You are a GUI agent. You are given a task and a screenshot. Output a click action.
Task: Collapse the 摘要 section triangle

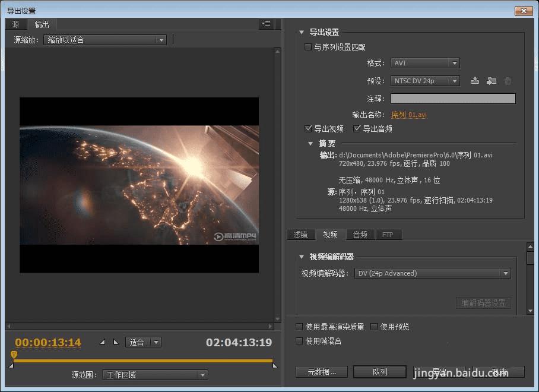(x=310, y=143)
